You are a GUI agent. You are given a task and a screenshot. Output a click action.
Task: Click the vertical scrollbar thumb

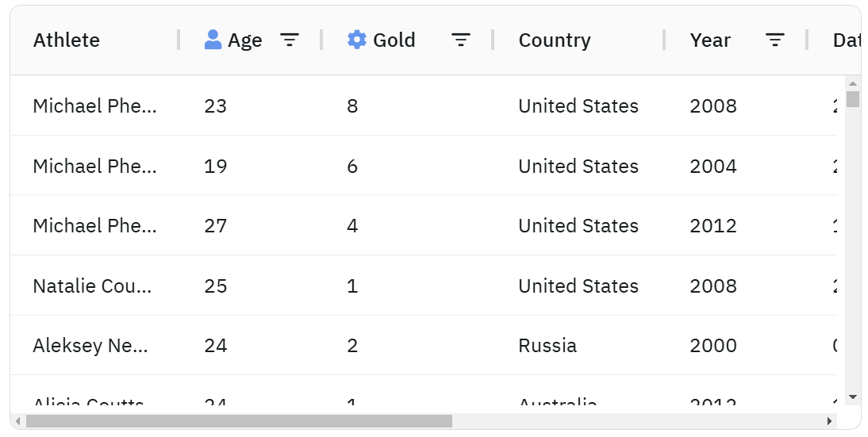pos(853,99)
